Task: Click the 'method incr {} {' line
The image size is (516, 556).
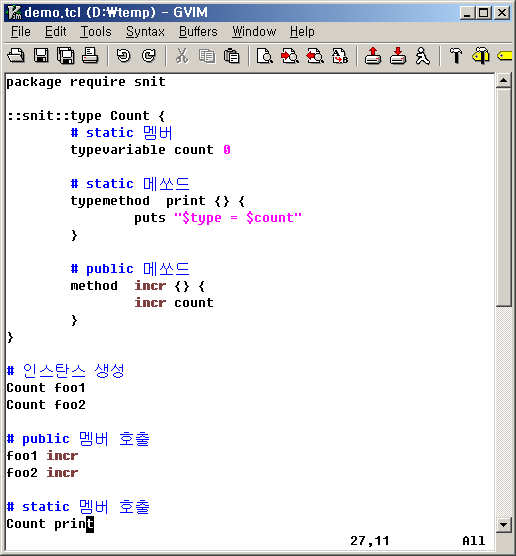Action: [x=138, y=286]
